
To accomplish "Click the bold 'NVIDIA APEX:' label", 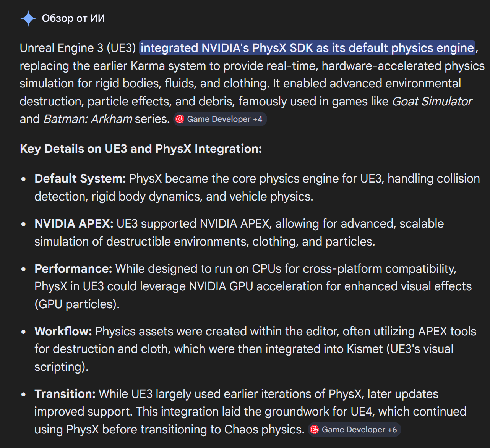I will pyautogui.click(x=74, y=224).
